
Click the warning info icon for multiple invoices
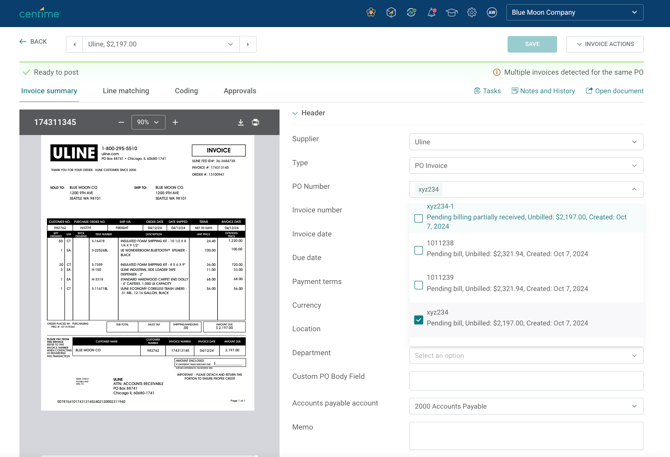coord(497,72)
